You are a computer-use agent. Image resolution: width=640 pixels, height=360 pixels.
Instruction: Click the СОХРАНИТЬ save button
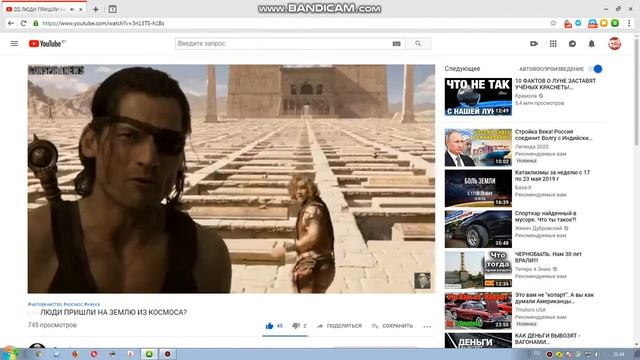pyautogui.click(x=393, y=326)
